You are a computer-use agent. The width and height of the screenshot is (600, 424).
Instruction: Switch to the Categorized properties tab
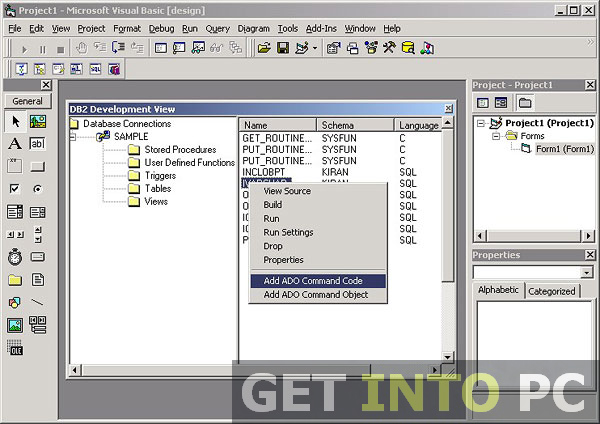[x=552, y=291]
